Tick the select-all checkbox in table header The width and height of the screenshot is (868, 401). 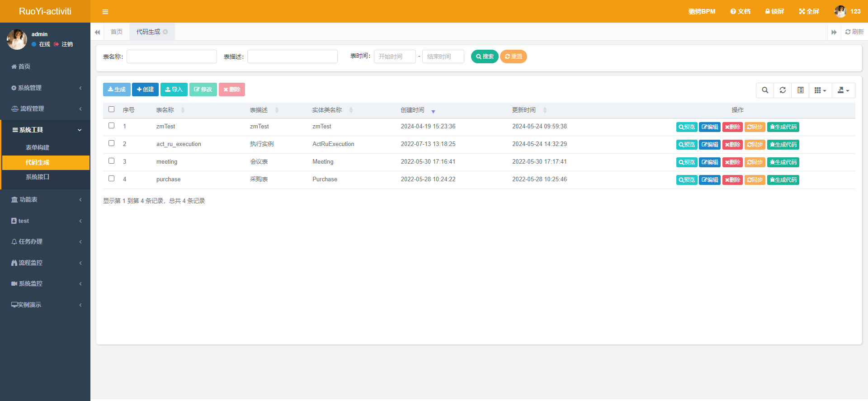[112, 109]
